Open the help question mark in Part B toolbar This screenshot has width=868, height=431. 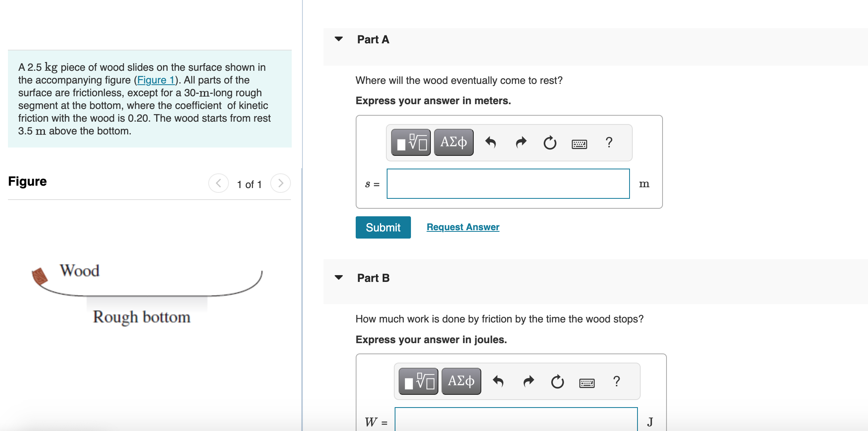click(616, 381)
